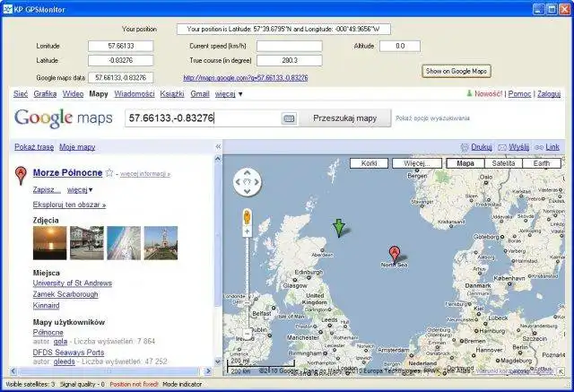Expand the więcej menu under Morze Północne
This screenshot has width=574, height=392.
click(x=80, y=189)
